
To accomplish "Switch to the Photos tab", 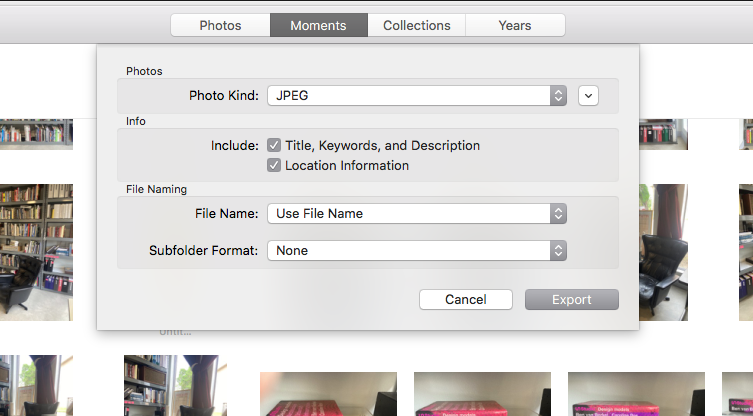I will 220,25.
